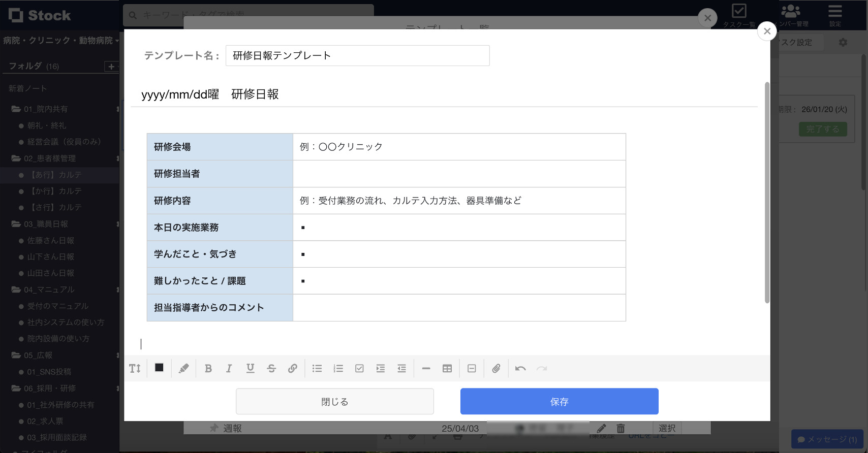Screen dimensions: 868x453
Task: Open メンバー管理 people icon
Action: (x=791, y=11)
